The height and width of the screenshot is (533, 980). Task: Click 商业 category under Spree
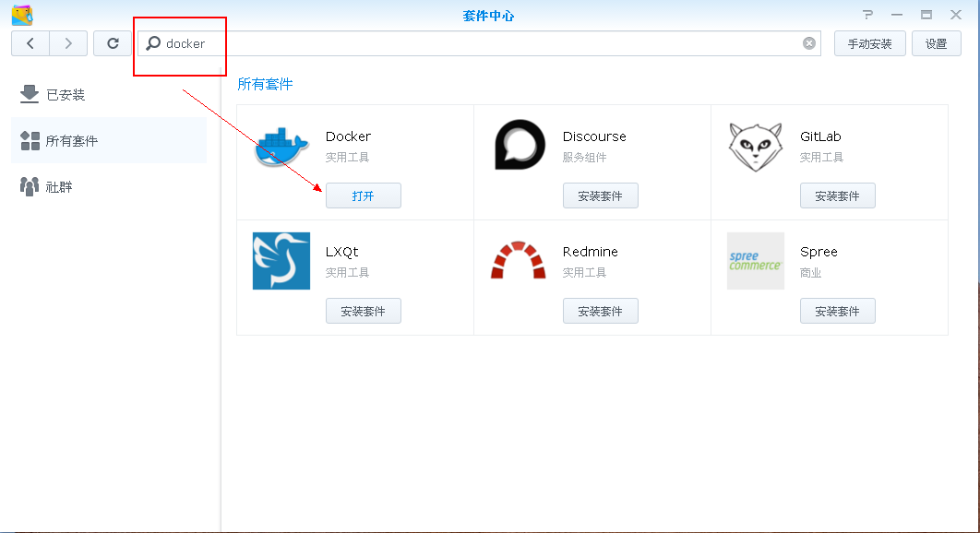(810, 273)
